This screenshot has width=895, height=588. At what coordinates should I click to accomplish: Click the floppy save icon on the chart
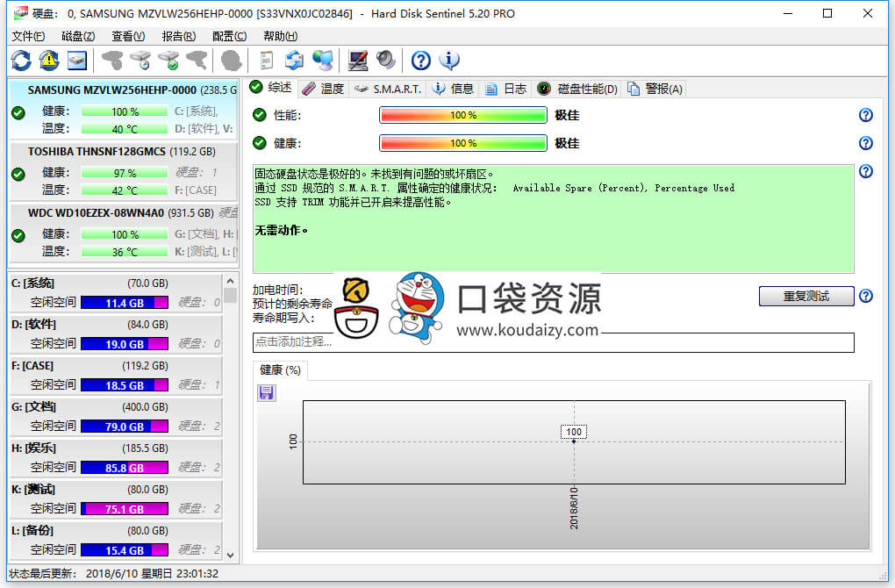pyautogui.click(x=266, y=393)
